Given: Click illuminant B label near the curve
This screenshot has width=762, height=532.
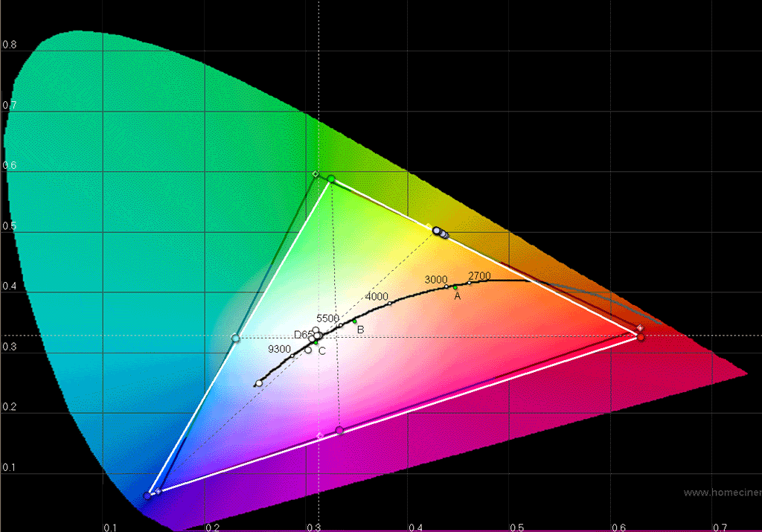Looking at the screenshot, I should (x=360, y=329).
